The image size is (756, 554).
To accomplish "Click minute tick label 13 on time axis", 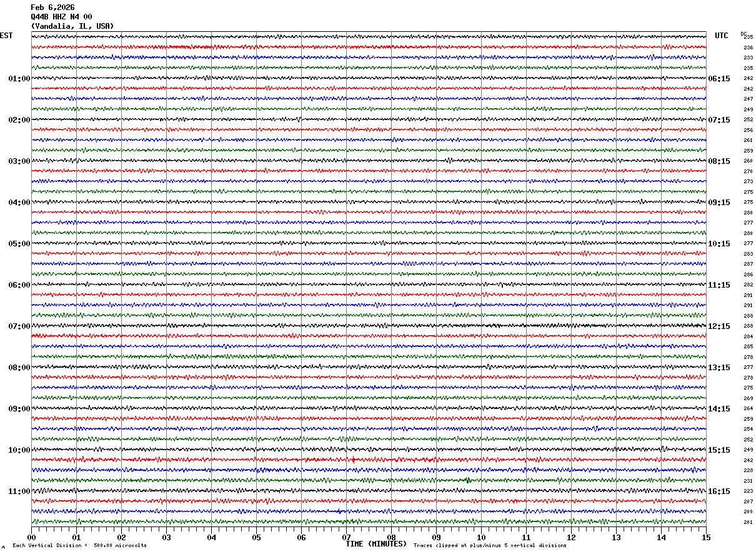I will tap(616, 537).
